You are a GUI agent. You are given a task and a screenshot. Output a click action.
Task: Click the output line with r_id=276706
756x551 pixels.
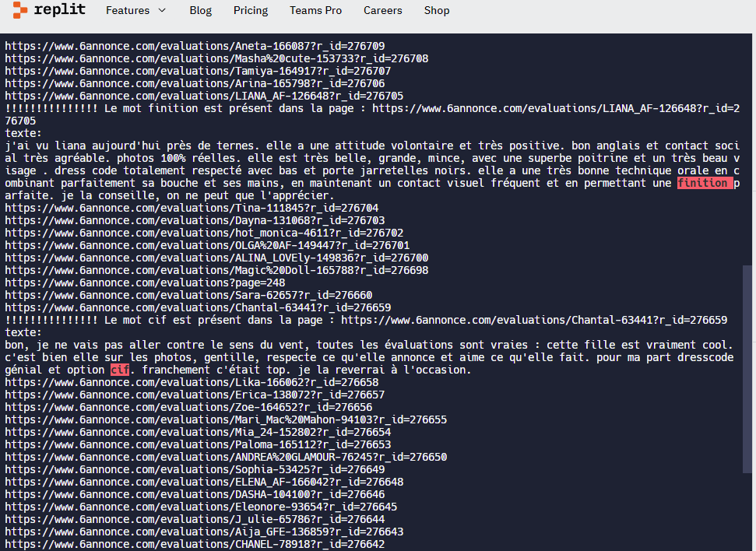point(195,83)
